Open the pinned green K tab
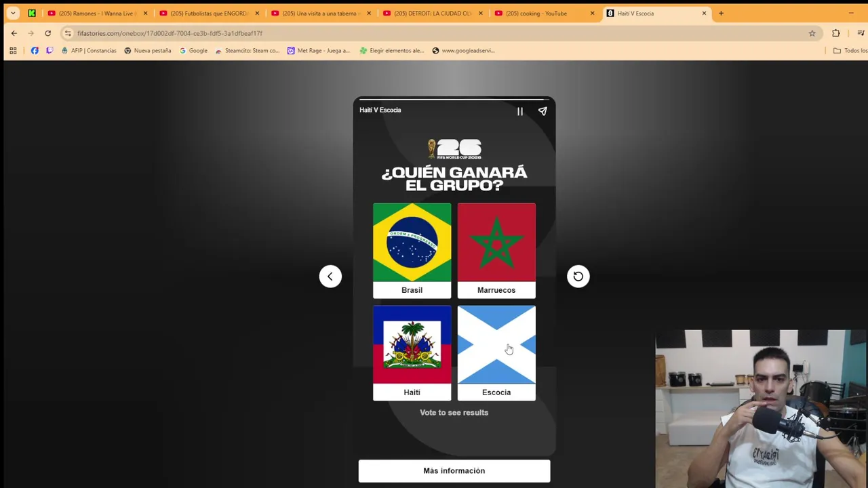 31,14
